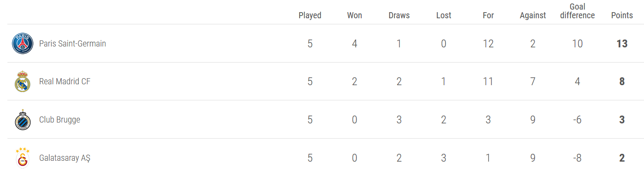This screenshot has height=179, width=644.
Task: Click Galatasaray's -8 goal difference value
Action: pyautogui.click(x=577, y=158)
